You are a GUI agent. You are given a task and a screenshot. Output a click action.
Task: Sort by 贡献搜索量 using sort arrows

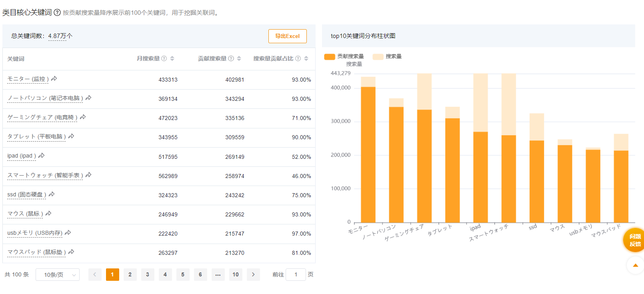click(x=239, y=58)
